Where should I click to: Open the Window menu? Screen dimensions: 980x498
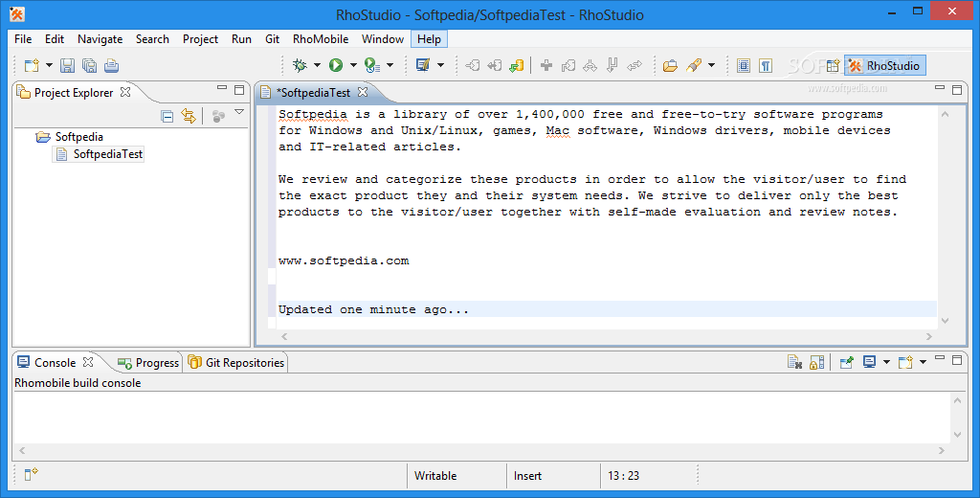point(383,39)
